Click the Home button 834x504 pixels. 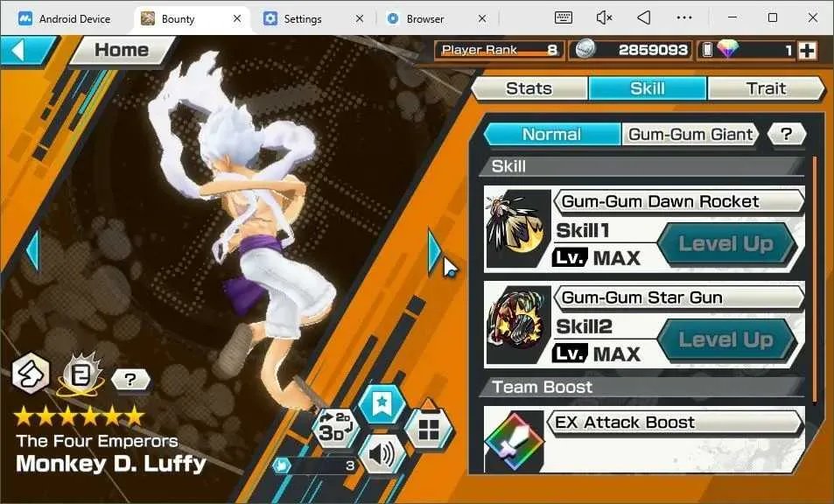click(x=122, y=51)
